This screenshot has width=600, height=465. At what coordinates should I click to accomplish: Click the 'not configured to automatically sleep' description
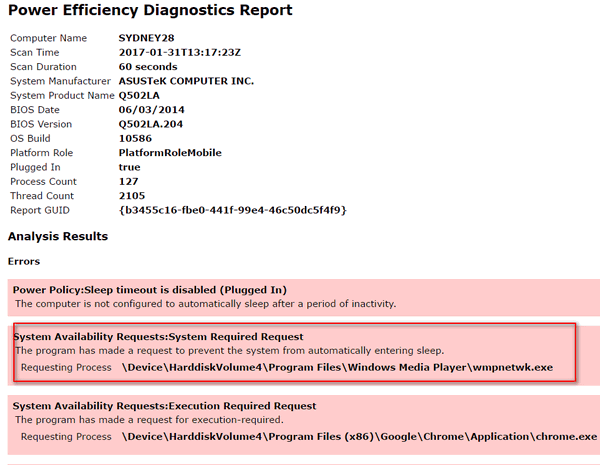click(x=205, y=304)
